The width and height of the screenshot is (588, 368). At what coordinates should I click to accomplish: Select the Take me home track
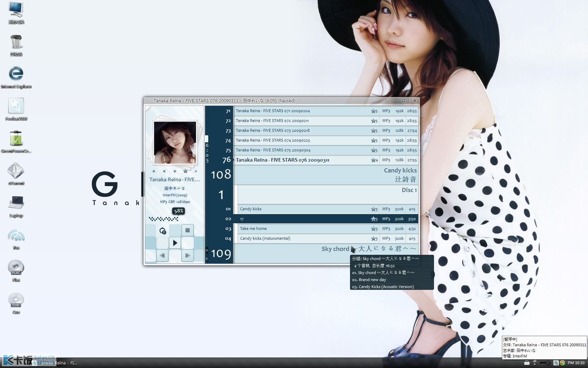pos(328,229)
